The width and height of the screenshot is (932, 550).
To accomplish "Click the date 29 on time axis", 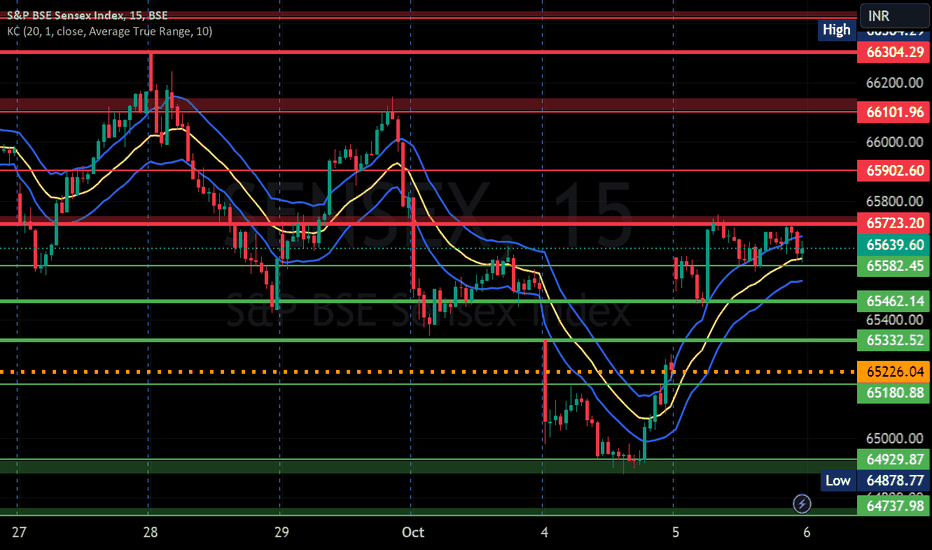I will point(282,532).
